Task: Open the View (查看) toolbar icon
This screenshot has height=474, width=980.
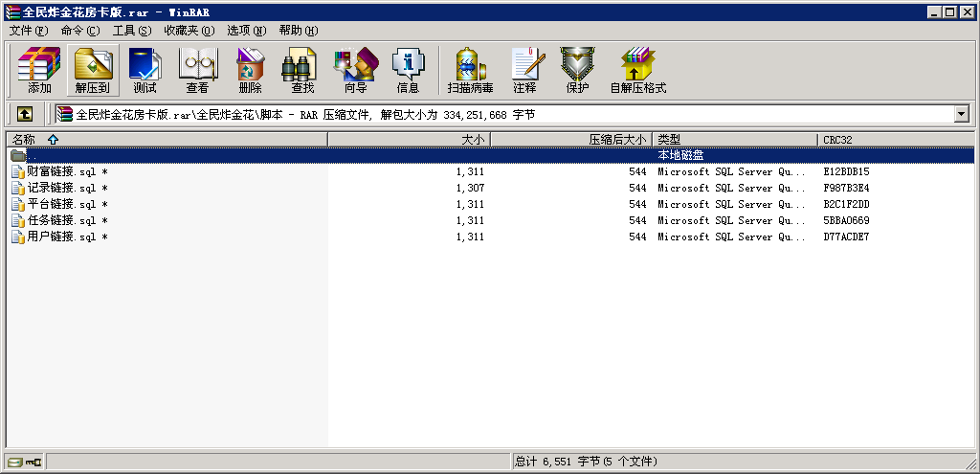Action: point(197,70)
